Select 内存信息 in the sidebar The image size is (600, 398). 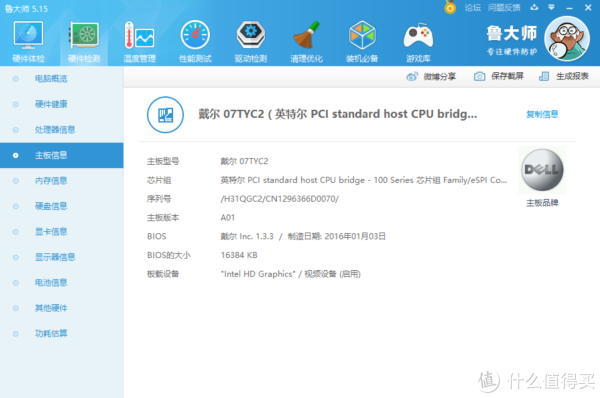point(62,181)
